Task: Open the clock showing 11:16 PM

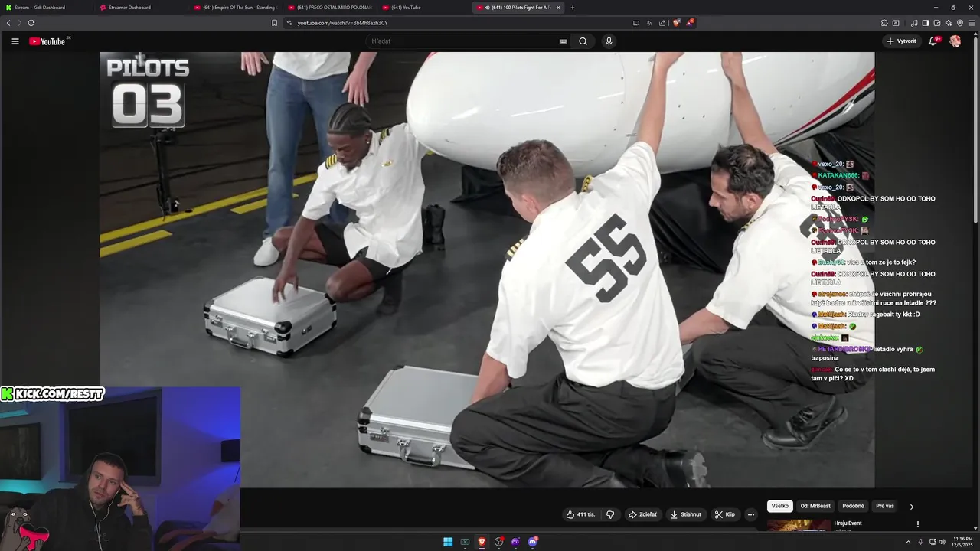Action: tap(962, 542)
